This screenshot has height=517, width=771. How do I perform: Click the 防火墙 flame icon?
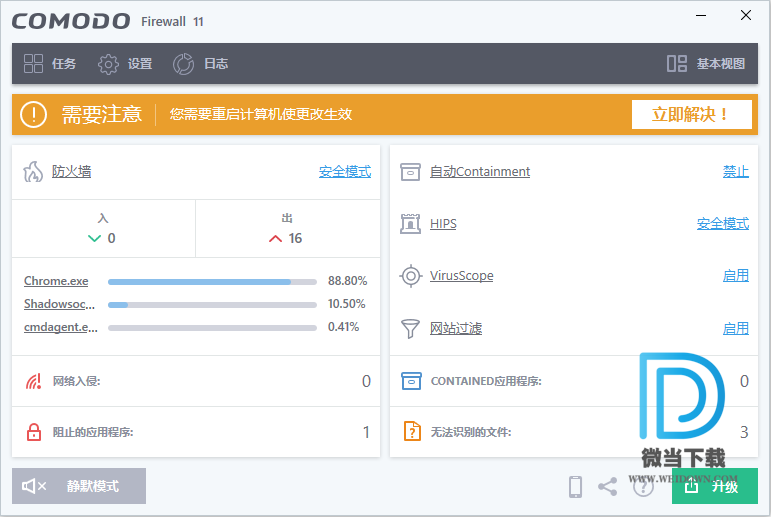click(x=33, y=172)
